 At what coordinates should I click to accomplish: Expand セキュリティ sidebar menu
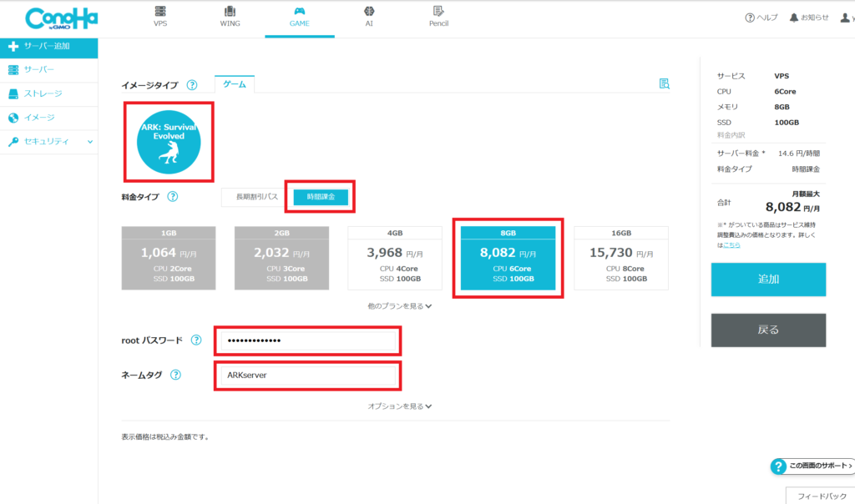[x=48, y=142]
